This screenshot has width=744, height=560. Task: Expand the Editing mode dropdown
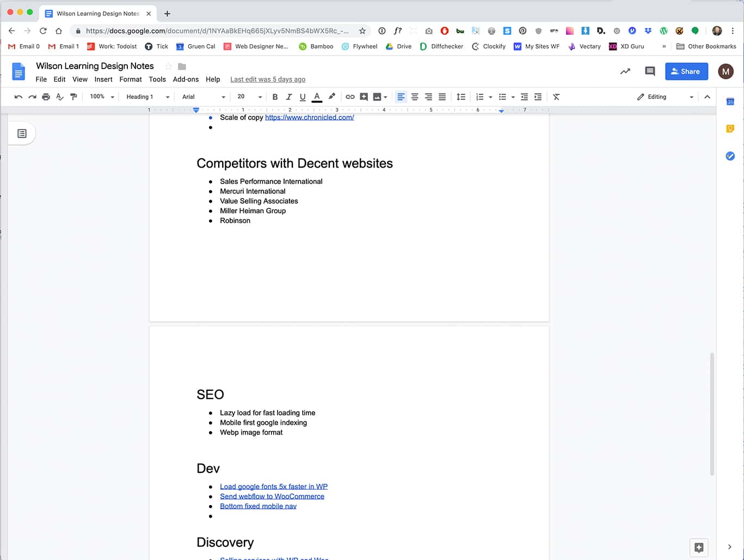(x=666, y=97)
